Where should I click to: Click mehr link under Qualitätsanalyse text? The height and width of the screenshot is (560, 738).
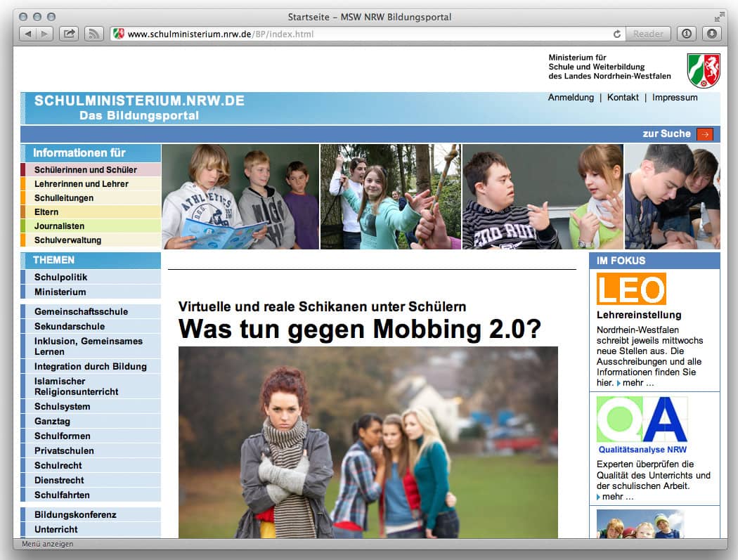617,497
